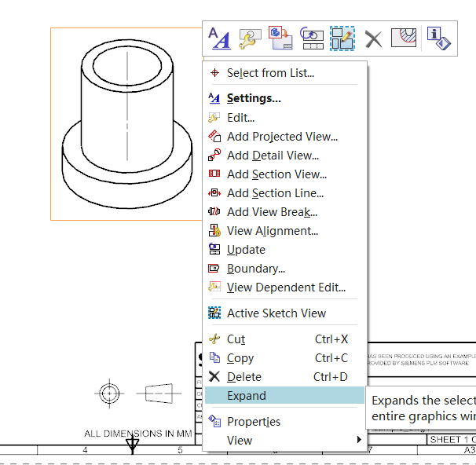Image resolution: width=476 pixels, height=465 pixels.
Task: Expand the View submenu arrow
Action: (360, 441)
